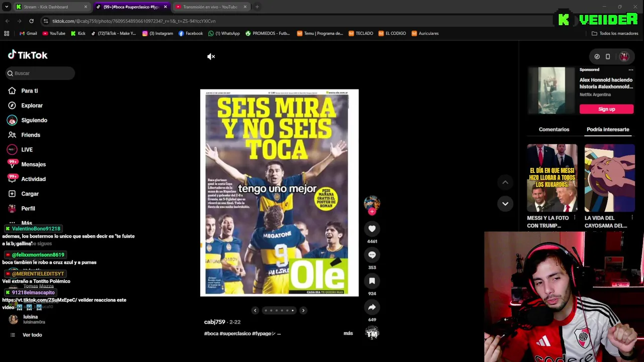Open Gmail bookmark

coord(28,34)
